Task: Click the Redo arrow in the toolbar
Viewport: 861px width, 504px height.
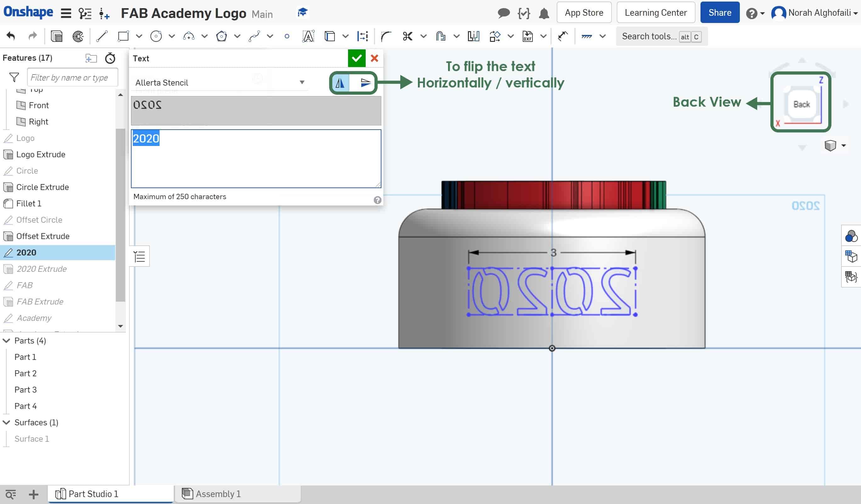Action: [x=32, y=36]
